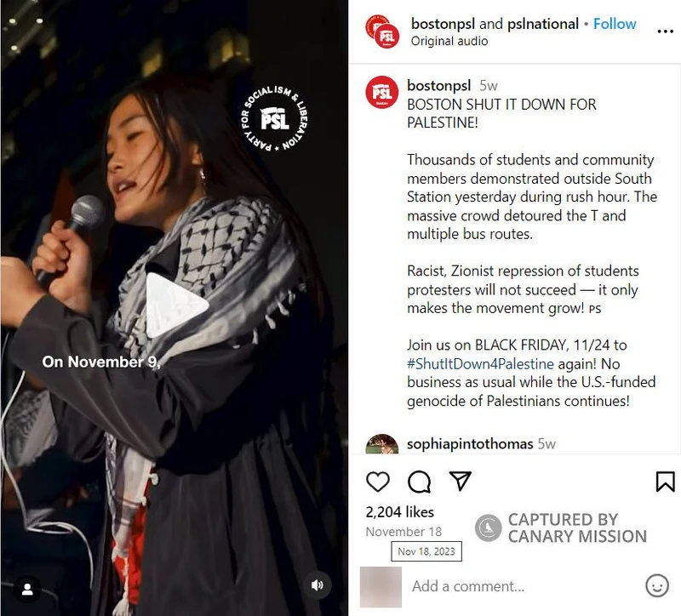Share post via paper plane icon
The width and height of the screenshot is (681, 616).
[x=460, y=481]
